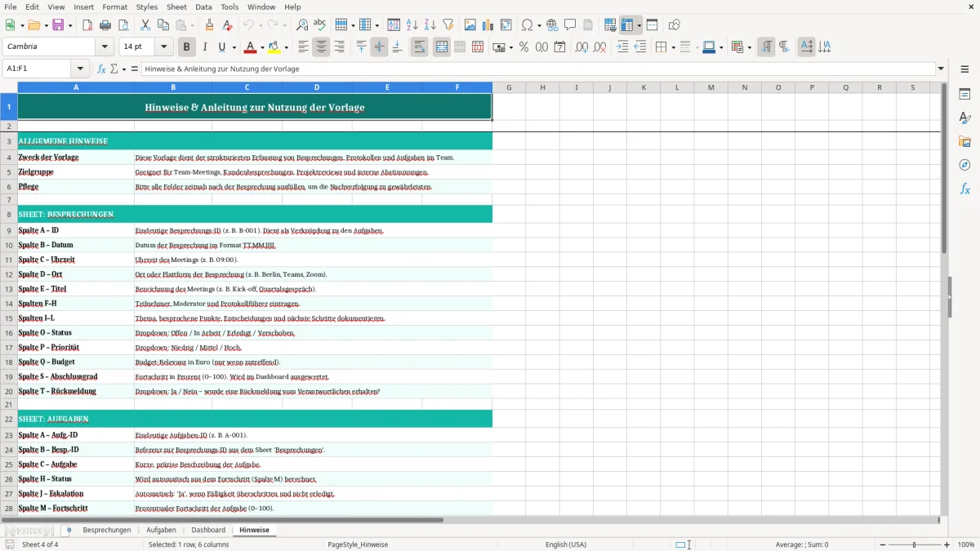Screen dimensions: 980x551
Task: Click the formula equals button
Action: (135, 69)
